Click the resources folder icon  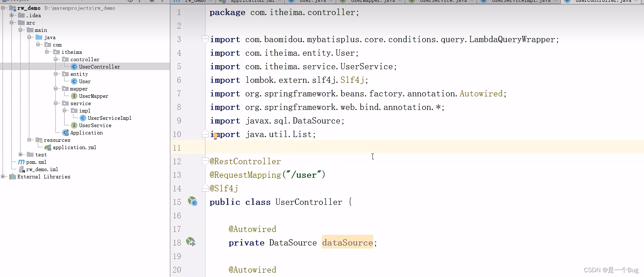39,140
